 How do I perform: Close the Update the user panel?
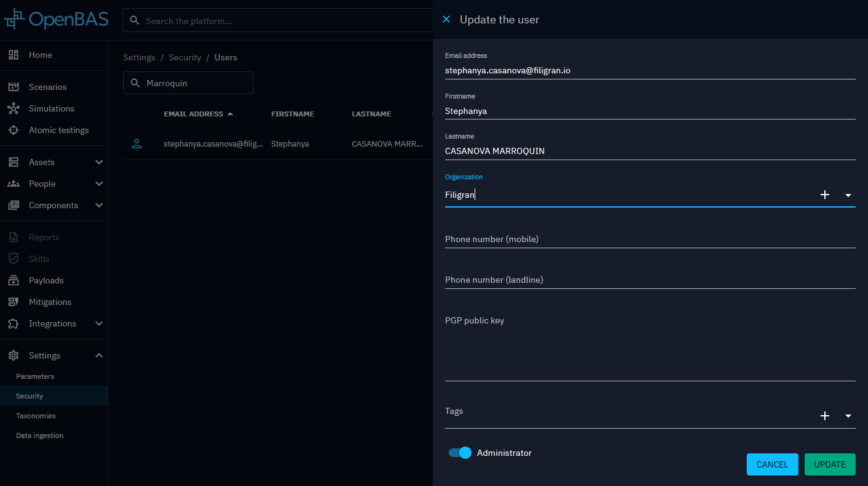point(446,20)
